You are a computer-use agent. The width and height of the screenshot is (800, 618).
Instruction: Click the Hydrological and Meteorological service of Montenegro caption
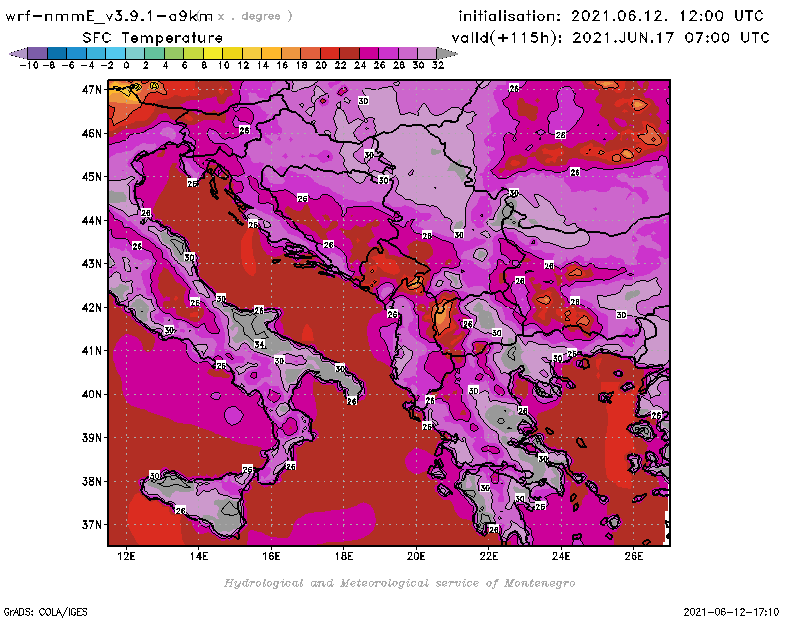coord(399,583)
